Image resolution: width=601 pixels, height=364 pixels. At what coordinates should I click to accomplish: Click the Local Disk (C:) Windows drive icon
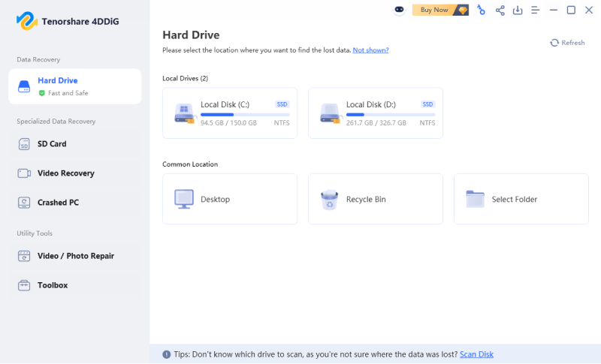pos(185,113)
